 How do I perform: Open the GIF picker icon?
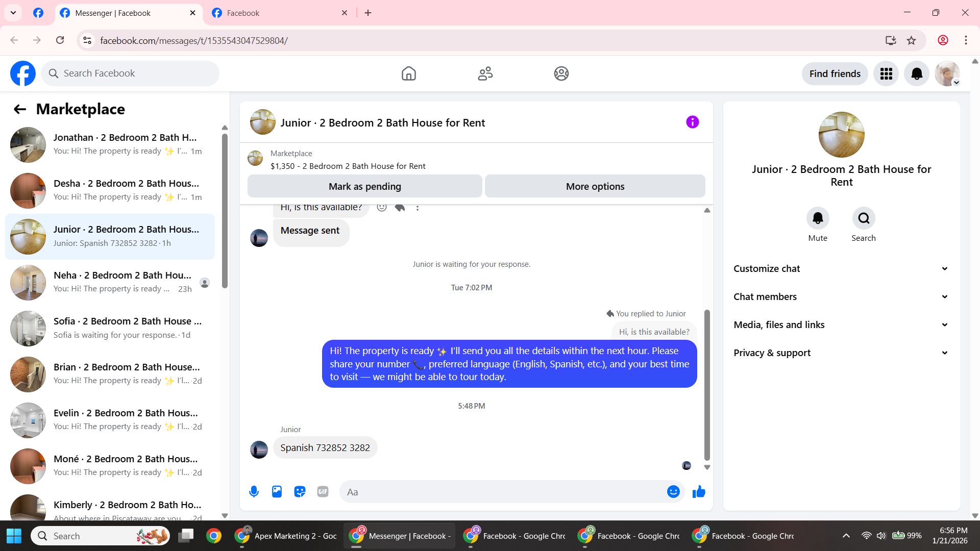(323, 492)
